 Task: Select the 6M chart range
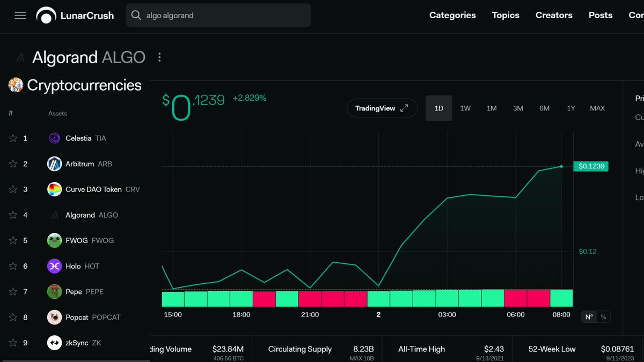(544, 108)
